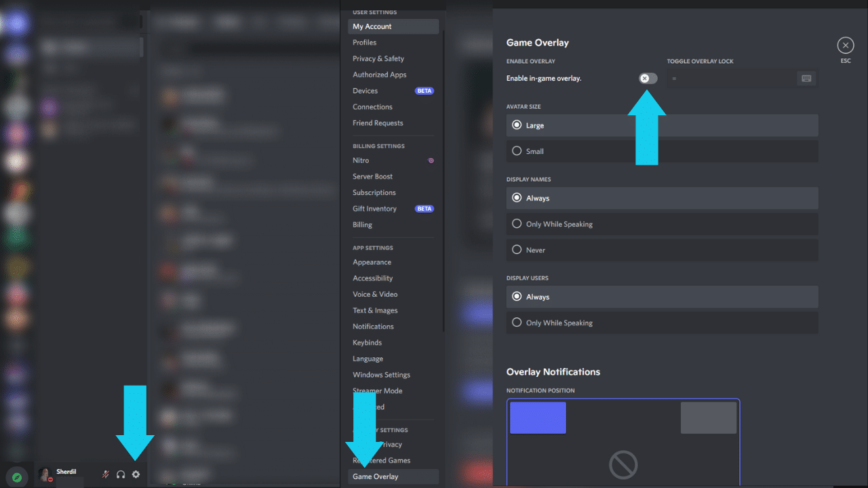Open the green Explore compass icon

point(17,477)
